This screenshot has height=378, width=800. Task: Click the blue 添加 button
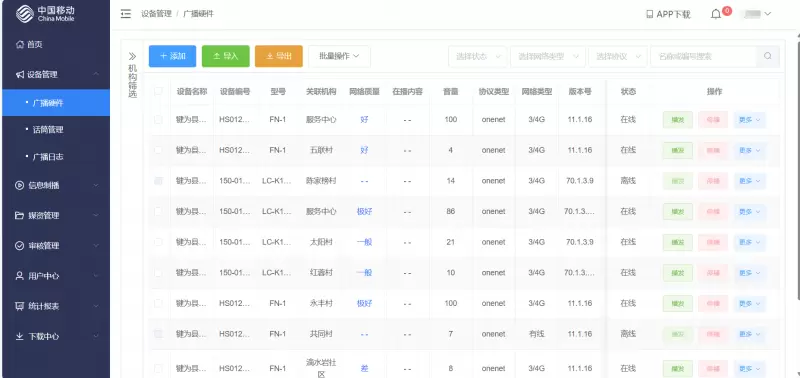(172, 56)
